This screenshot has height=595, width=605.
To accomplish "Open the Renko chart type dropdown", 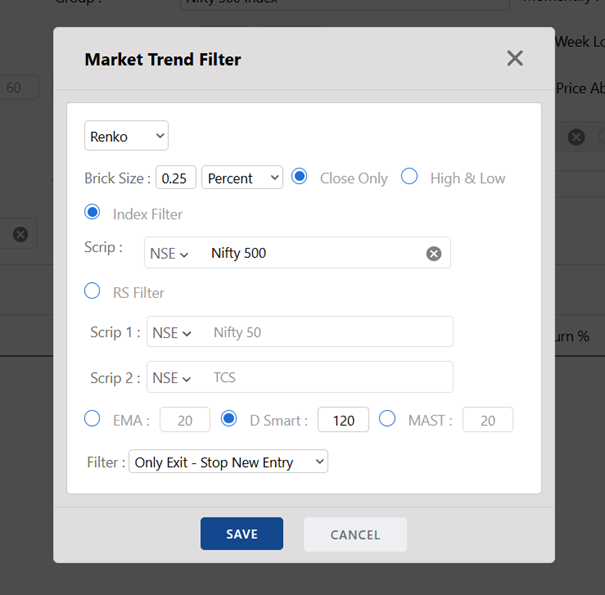I will (126, 136).
